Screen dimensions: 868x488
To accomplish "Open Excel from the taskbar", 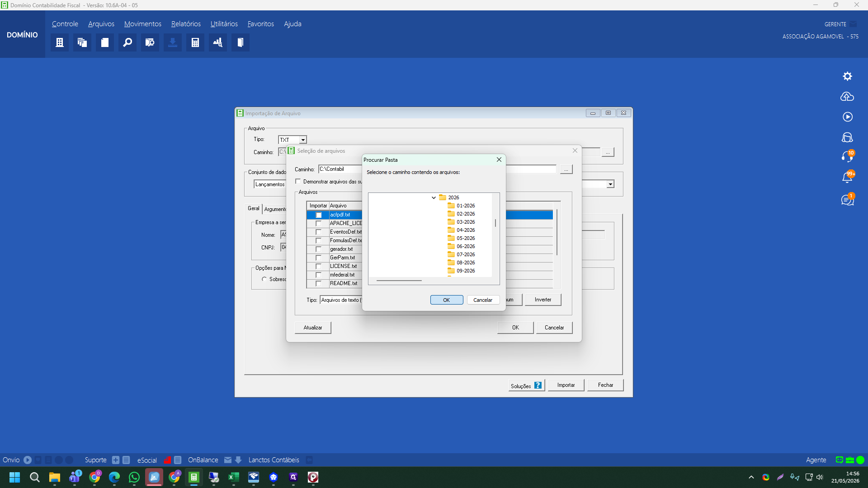I will click(x=234, y=477).
